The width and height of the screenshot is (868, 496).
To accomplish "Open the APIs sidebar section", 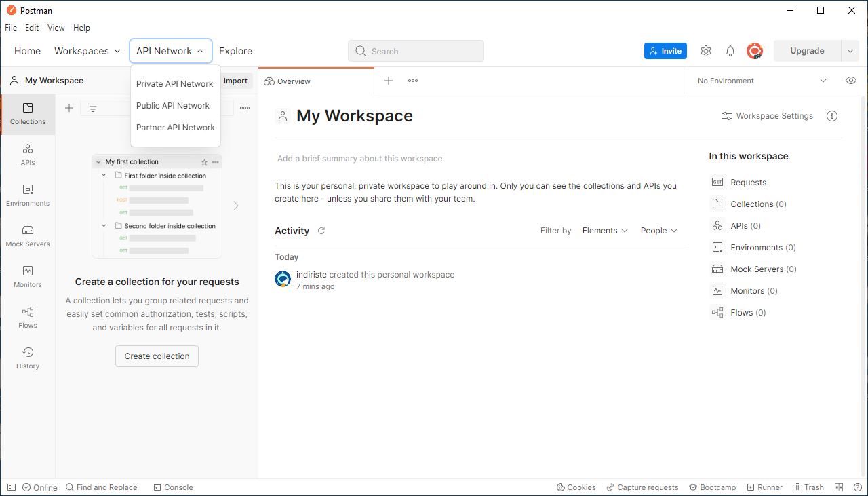I will click(x=28, y=155).
